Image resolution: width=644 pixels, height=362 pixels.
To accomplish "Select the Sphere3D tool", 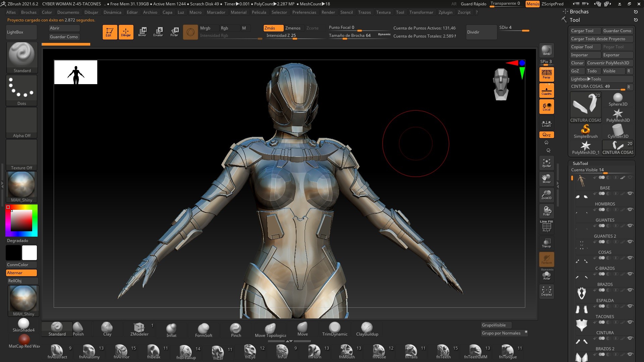I will tap(618, 100).
